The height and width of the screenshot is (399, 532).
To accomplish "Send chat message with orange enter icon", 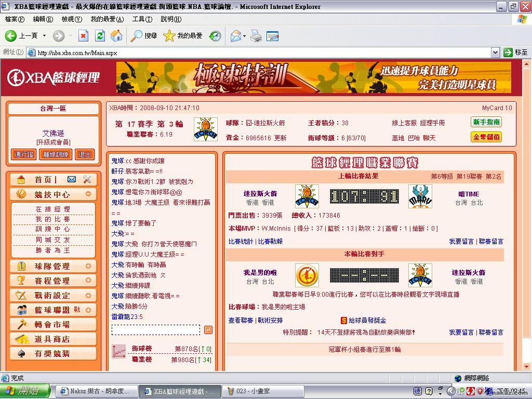I will [x=208, y=330].
